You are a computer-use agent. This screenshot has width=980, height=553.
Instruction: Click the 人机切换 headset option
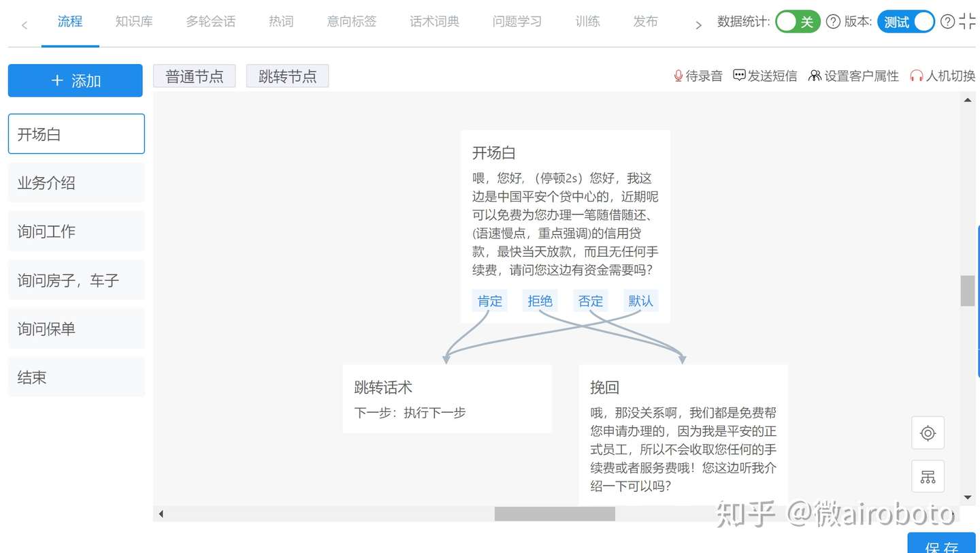[943, 76]
